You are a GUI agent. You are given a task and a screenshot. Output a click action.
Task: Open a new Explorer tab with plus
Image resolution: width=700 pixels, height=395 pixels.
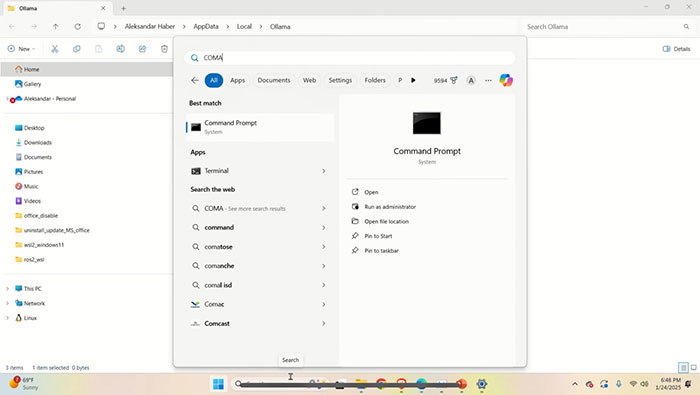[124, 8]
